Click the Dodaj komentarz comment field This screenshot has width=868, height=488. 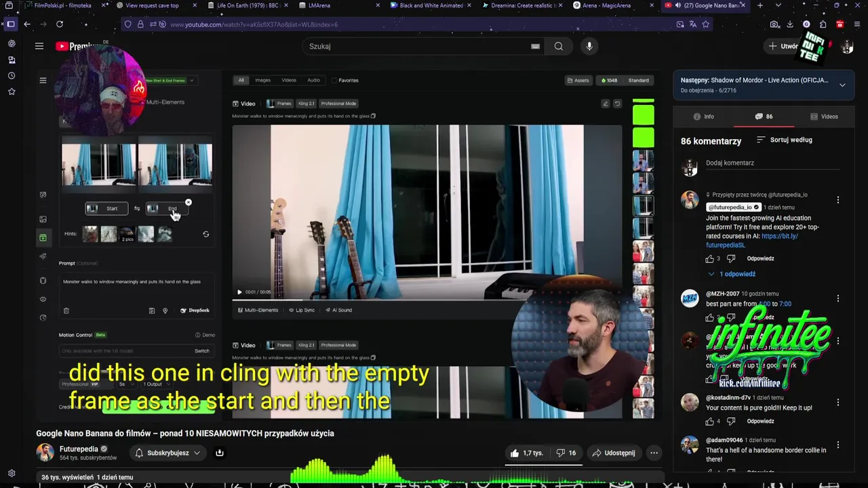coord(772,163)
